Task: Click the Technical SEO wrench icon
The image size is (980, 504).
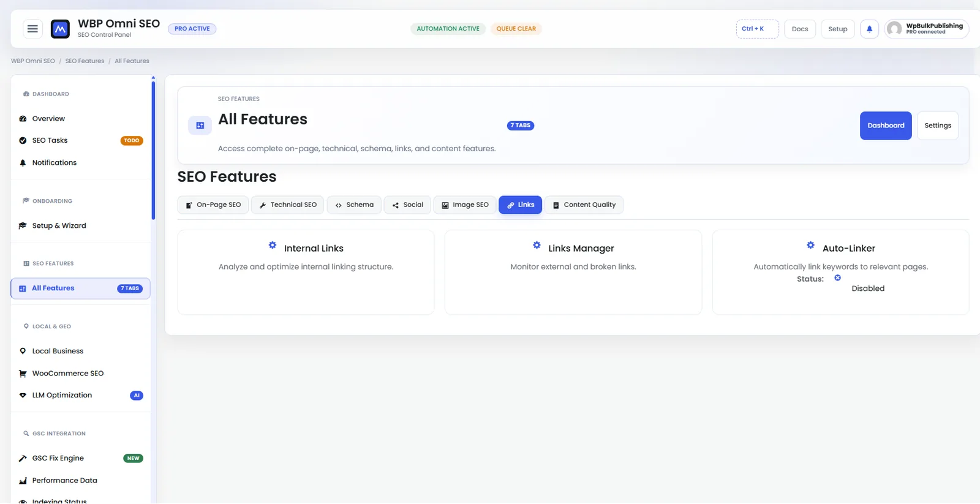Action: click(x=263, y=205)
